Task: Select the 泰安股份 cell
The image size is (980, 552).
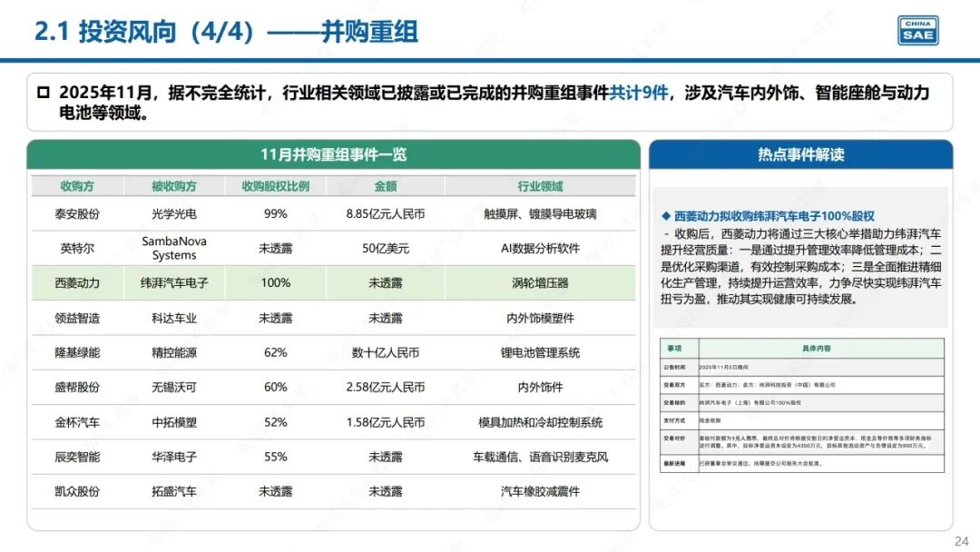Action: pos(77,213)
